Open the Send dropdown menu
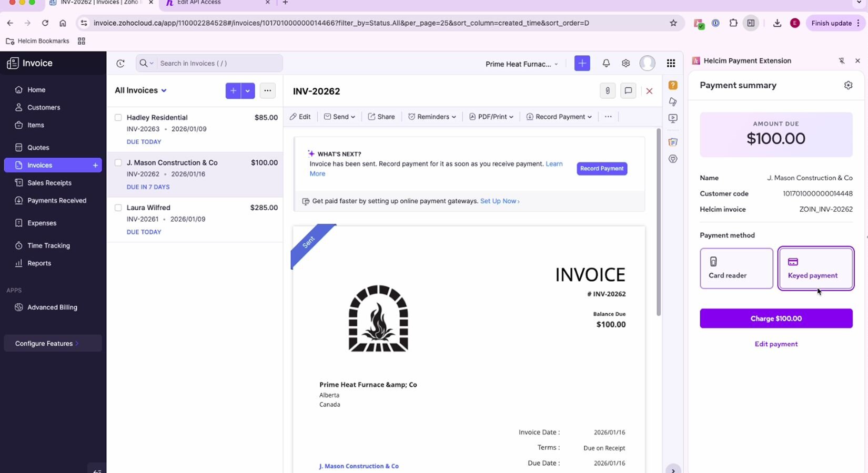The height and width of the screenshot is (473, 868). click(x=339, y=117)
